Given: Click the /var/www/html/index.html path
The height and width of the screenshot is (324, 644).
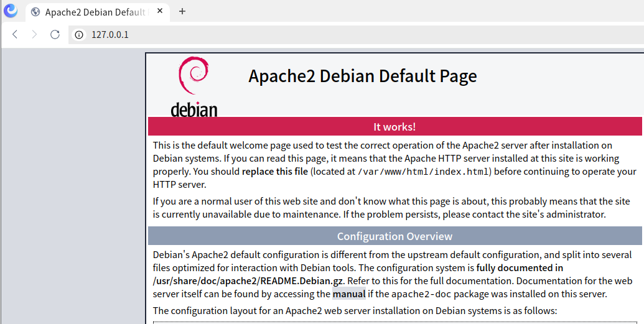Looking at the screenshot, I should pyautogui.click(x=424, y=172).
